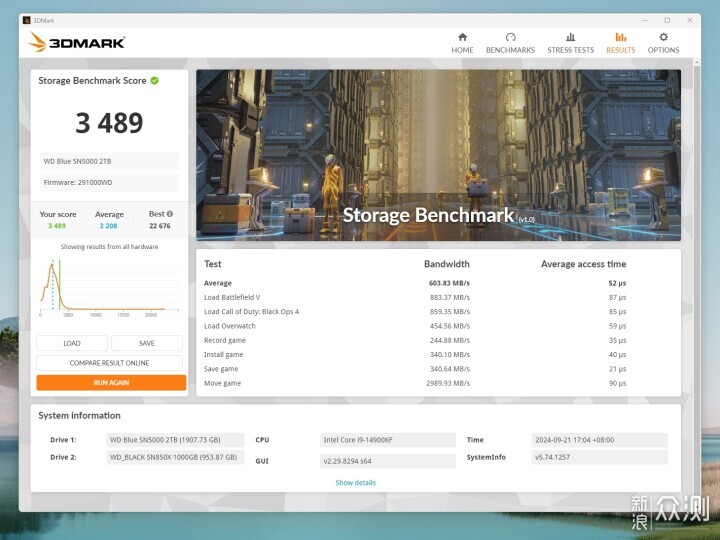Click the Install game row
720x540 pixels.
click(415, 354)
